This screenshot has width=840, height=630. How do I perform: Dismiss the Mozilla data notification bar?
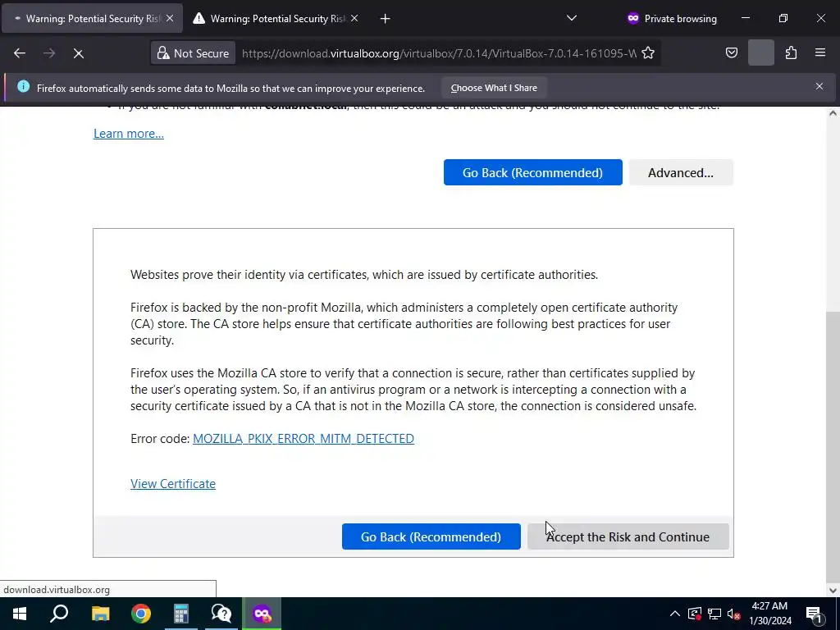coord(819,86)
